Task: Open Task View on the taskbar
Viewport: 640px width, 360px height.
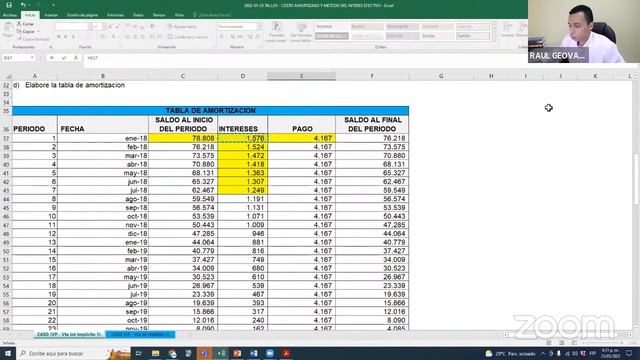Action: point(138,353)
